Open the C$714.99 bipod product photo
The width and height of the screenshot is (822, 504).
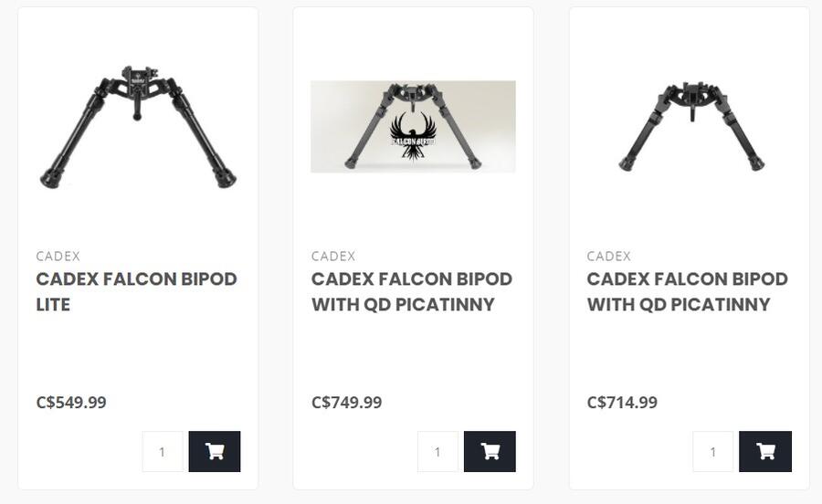(x=690, y=126)
